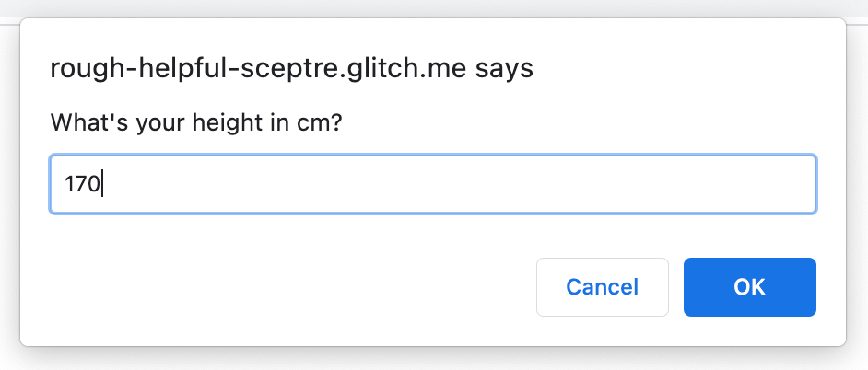Submit the 170 cm height value
Screen dimensions: 868x370
(x=749, y=287)
